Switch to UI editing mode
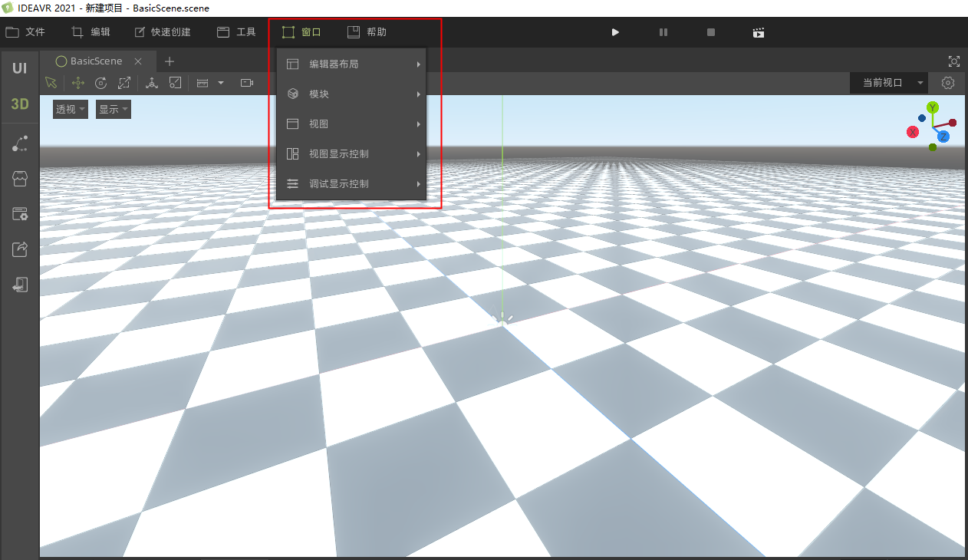The height and width of the screenshot is (560, 968). coord(19,68)
